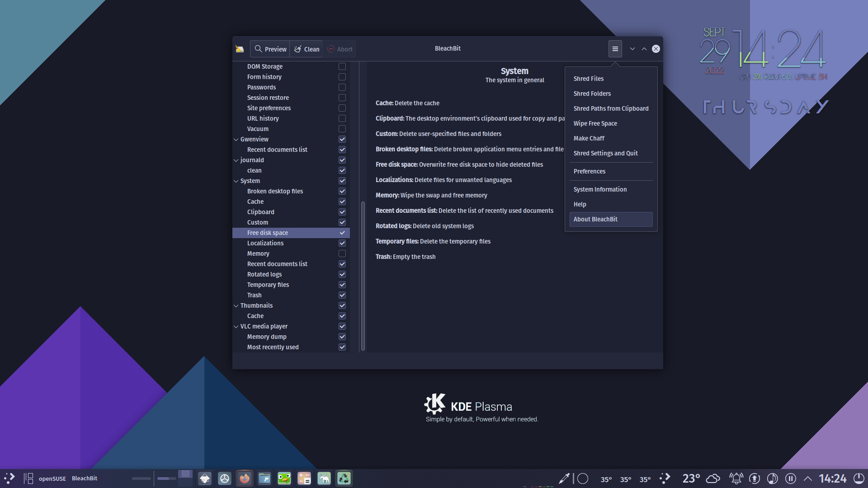This screenshot has height=488, width=868.
Task: Select Broken desktop files row
Action: tap(291, 191)
